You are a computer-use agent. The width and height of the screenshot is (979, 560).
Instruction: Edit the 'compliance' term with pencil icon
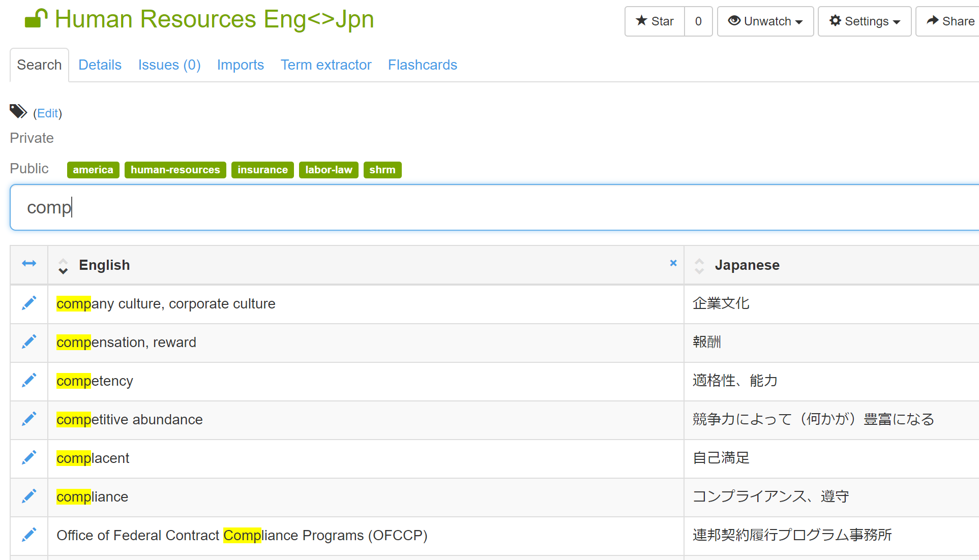[x=29, y=496]
